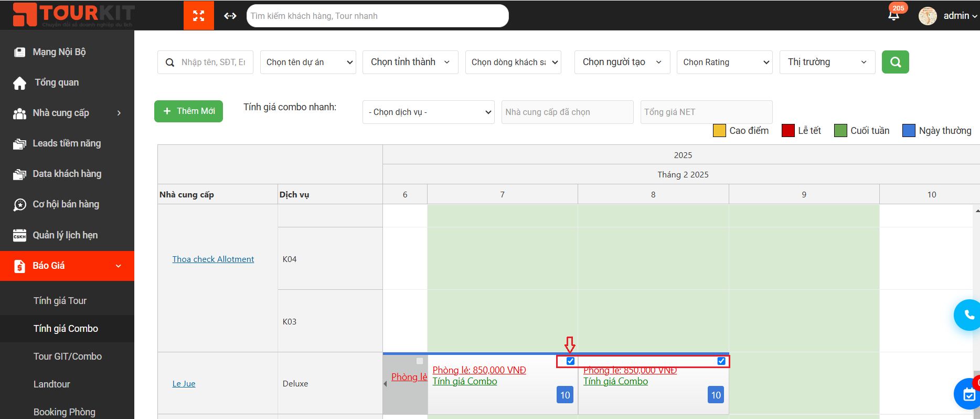Click the Cơ hội bán hàng icon
Image resolution: width=980 pixels, height=419 pixels.
click(x=19, y=205)
